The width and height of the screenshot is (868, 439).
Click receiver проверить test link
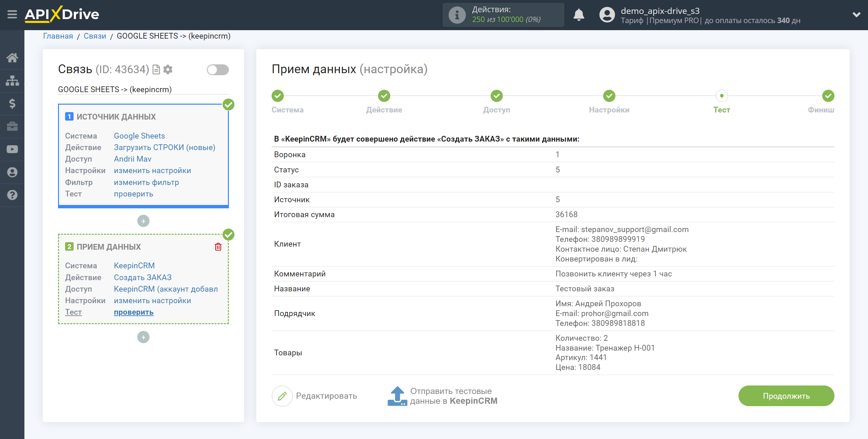click(x=134, y=312)
